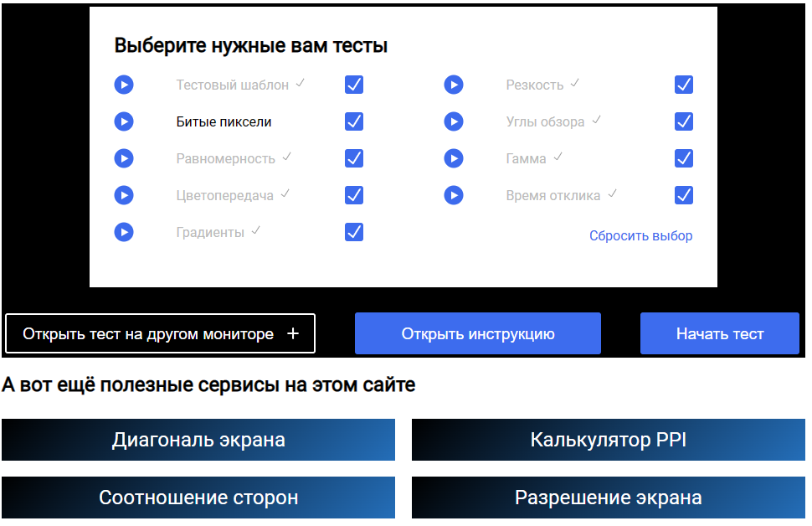This screenshot has width=812, height=526.
Task: Запустить тест «Углы обзора» кнопкой воспроизведения
Action: coord(453,121)
